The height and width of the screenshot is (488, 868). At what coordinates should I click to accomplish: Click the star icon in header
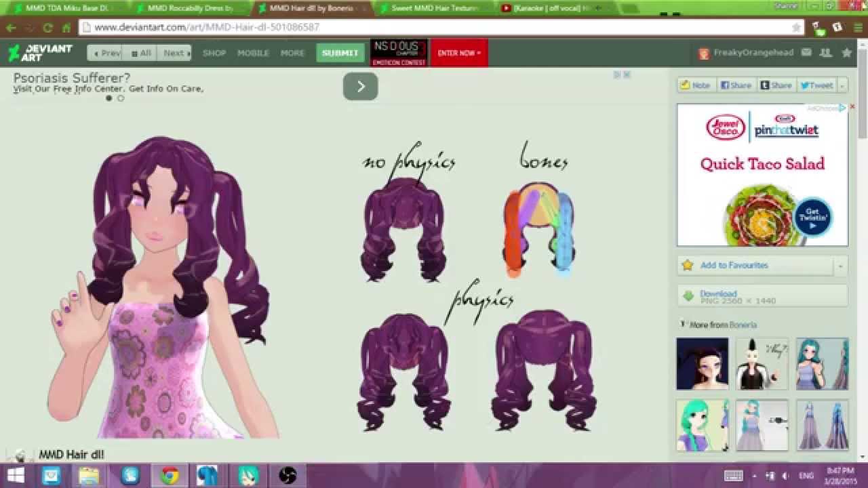tap(846, 53)
